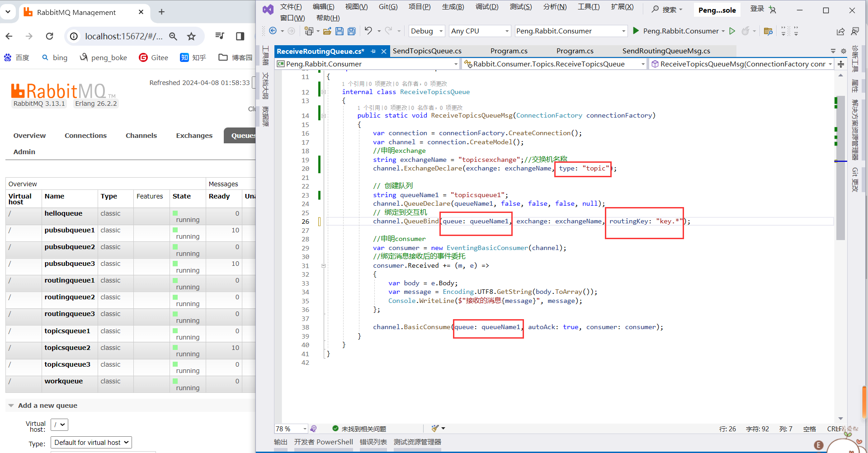The image size is (868, 453).
Task: Open the Connections tab in RabbitMQ
Action: point(86,136)
